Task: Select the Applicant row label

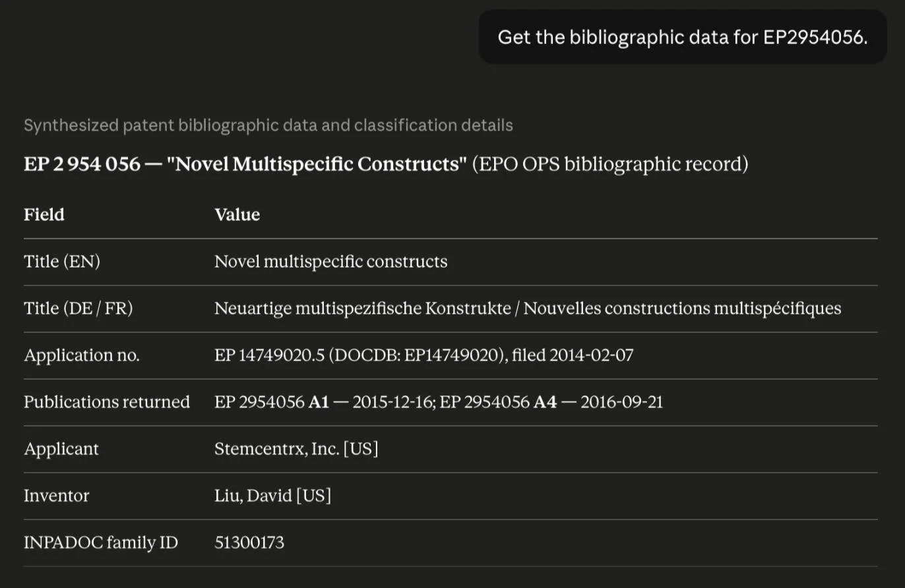Action: click(x=61, y=449)
